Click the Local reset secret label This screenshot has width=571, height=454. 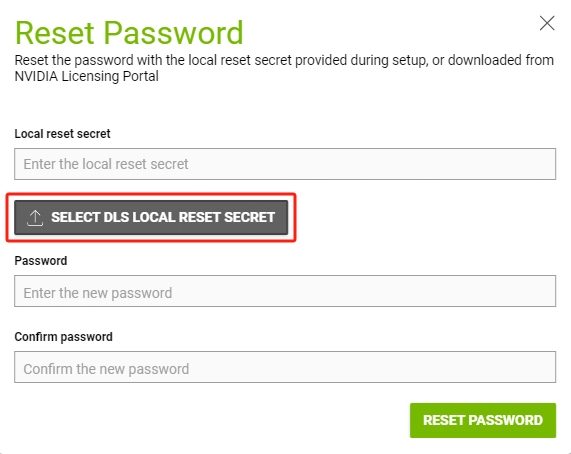tap(62, 134)
